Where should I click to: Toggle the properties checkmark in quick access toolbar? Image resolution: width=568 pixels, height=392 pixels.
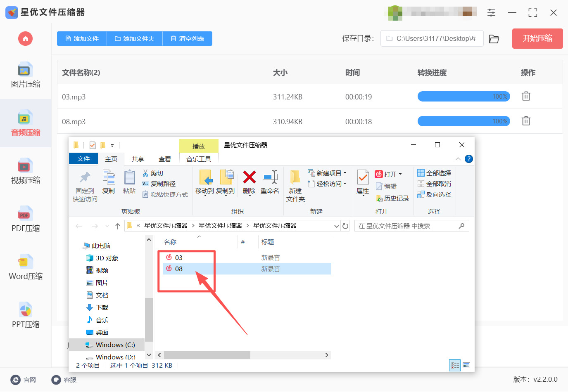pos(93,145)
